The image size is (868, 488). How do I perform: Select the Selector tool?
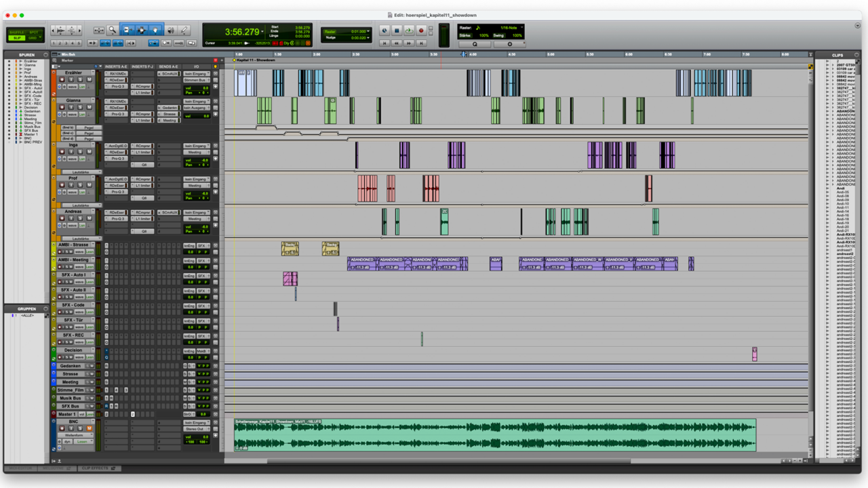click(142, 30)
